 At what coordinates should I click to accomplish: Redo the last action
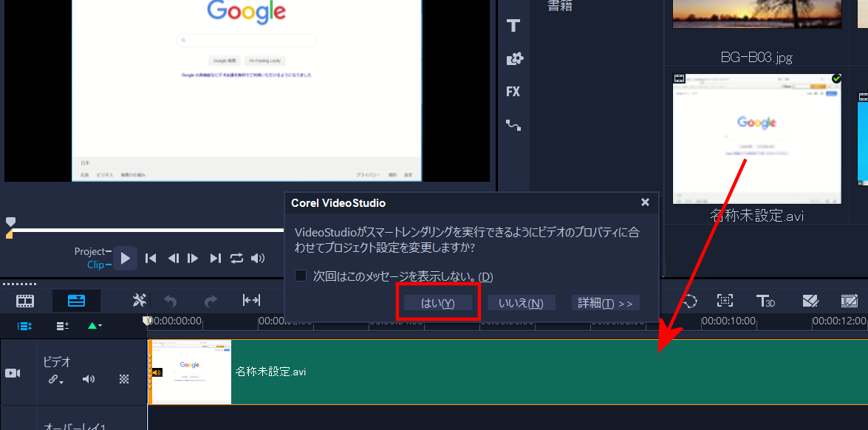(211, 301)
